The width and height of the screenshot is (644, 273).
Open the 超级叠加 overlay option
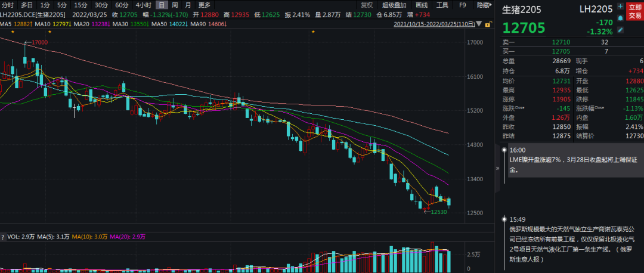394,5
